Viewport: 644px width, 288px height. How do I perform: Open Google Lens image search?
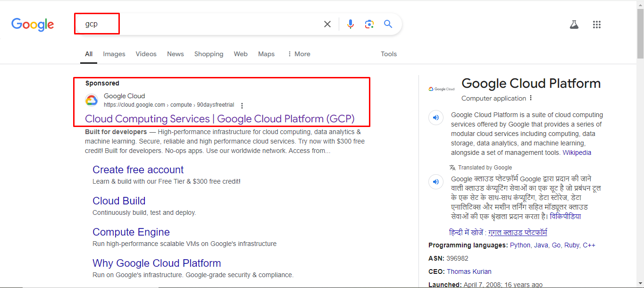point(369,24)
